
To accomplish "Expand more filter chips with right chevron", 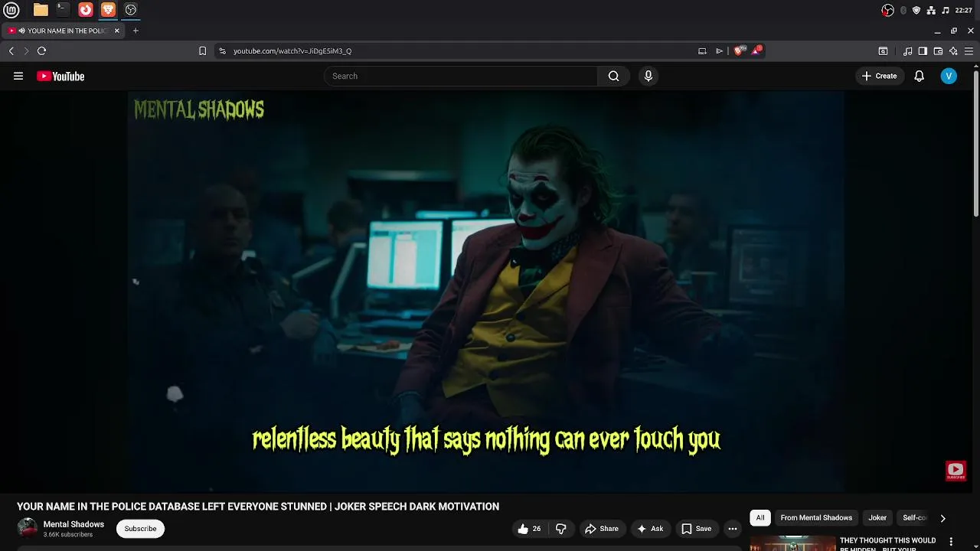I will click(942, 518).
